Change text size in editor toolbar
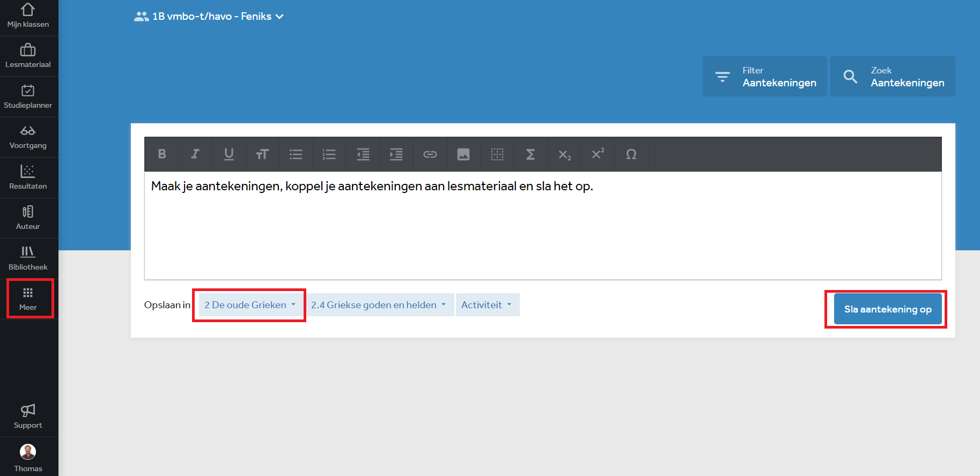The height and width of the screenshot is (476, 980). pos(262,154)
